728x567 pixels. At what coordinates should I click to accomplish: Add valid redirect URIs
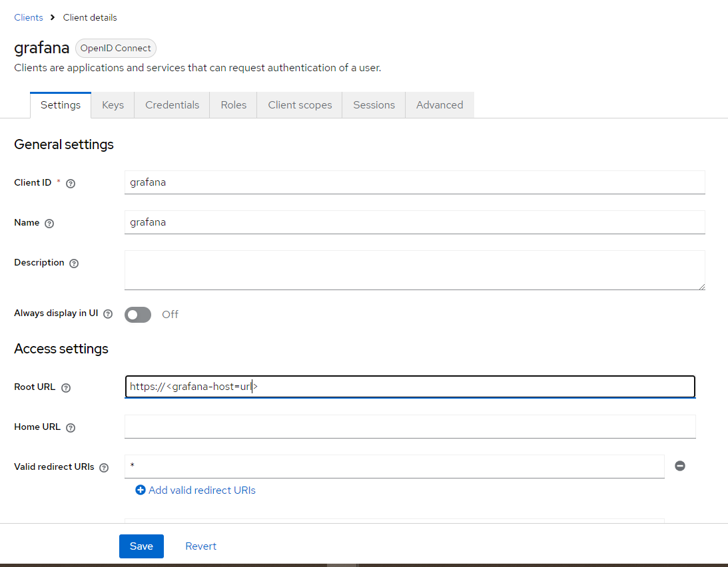click(196, 490)
